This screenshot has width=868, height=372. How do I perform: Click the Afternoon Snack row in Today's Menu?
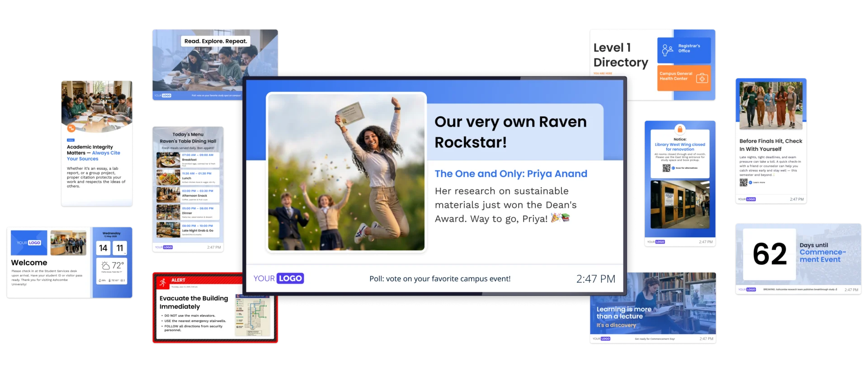coord(188,195)
